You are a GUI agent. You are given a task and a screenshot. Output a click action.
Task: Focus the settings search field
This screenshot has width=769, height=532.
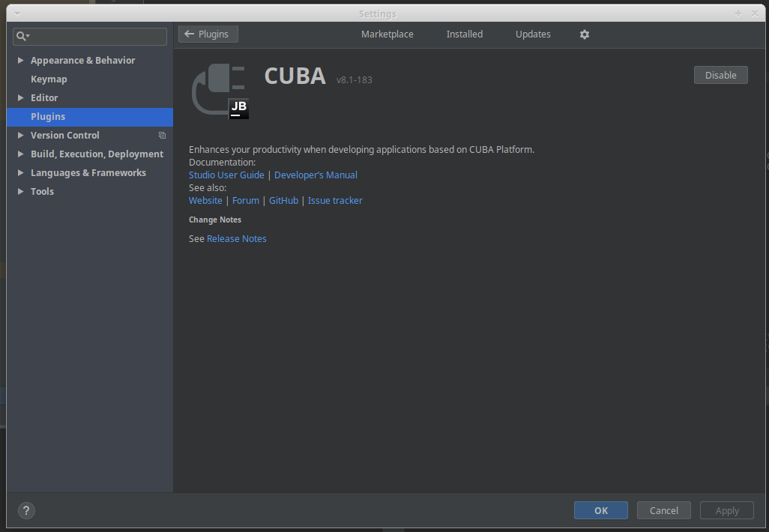coord(90,36)
